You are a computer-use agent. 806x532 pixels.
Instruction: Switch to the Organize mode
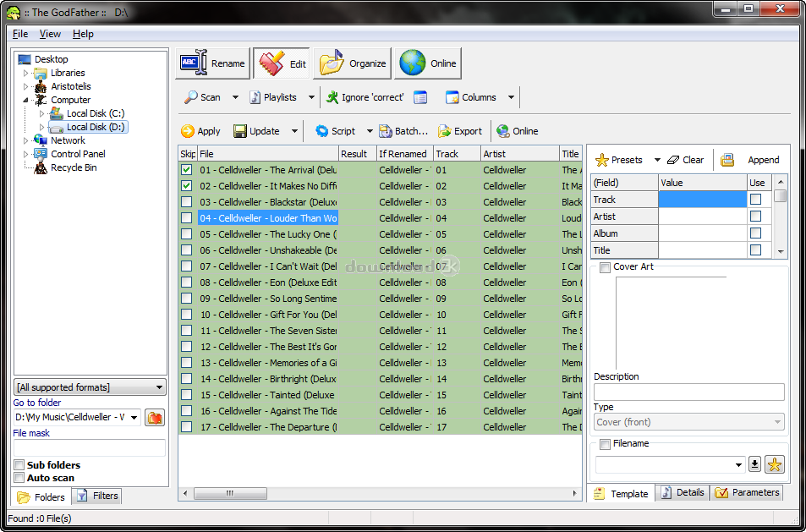coord(354,63)
